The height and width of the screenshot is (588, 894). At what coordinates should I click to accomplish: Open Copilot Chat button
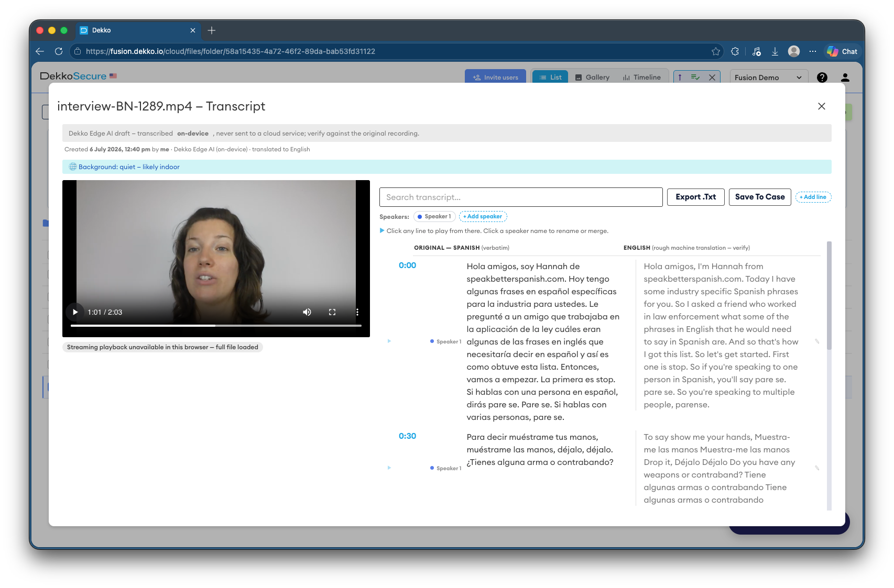tap(842, 51)
